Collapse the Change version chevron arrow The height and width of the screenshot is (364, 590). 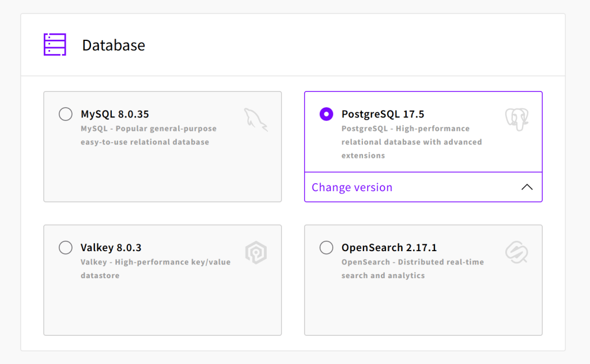click(527, 187)
